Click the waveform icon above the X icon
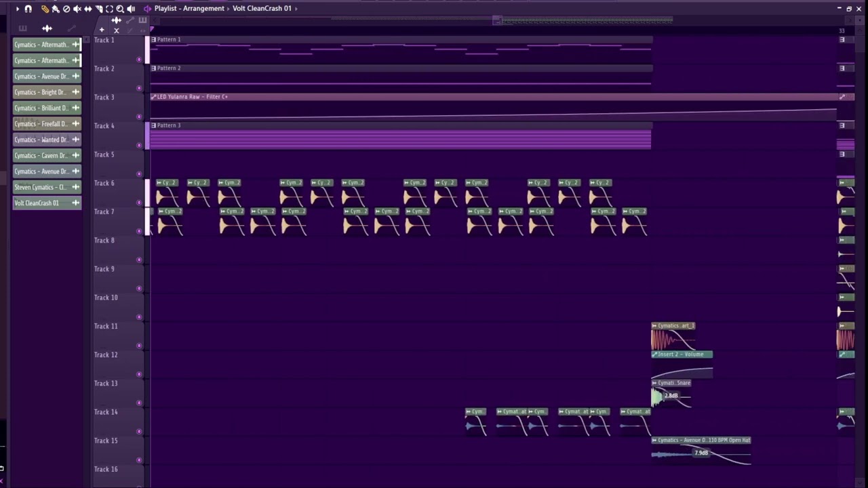Image resolution: width=868 pixels, height=488 pixels. click(117, 20)
